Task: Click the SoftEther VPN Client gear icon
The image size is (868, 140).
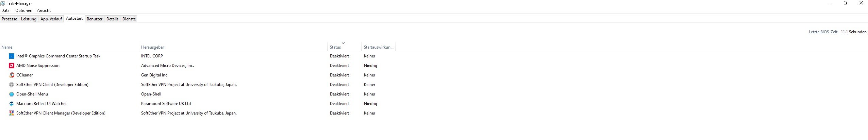Action: [x=12, y=85]
